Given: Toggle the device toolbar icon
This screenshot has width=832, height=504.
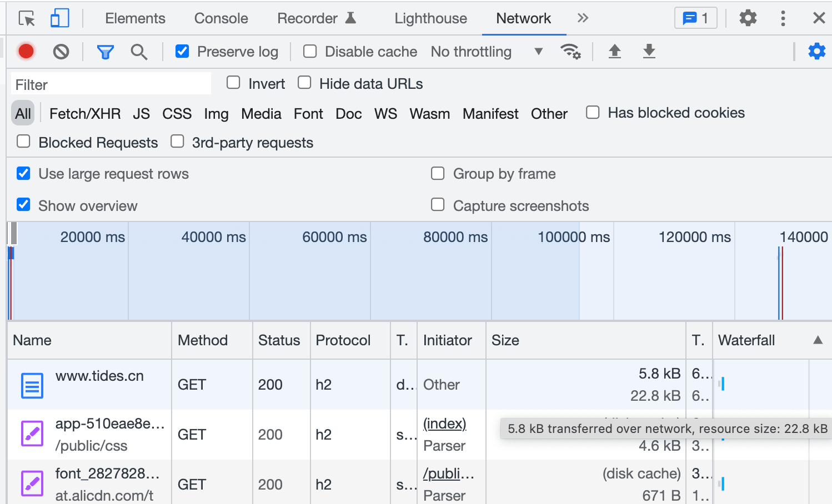Looking at the screenshot, I should 59,18.
